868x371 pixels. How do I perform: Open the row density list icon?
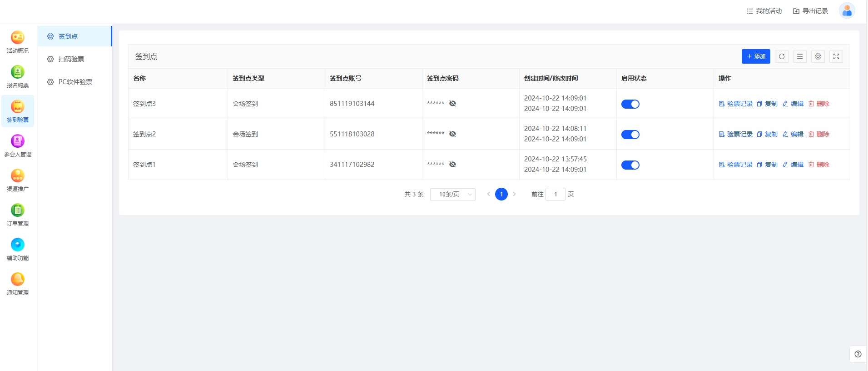pos(799,56)
